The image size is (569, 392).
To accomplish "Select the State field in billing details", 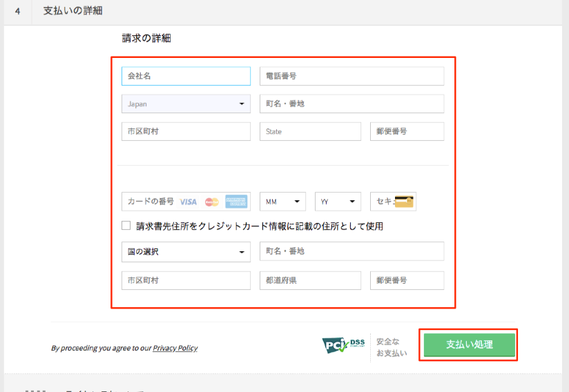I will coord(310,132).
